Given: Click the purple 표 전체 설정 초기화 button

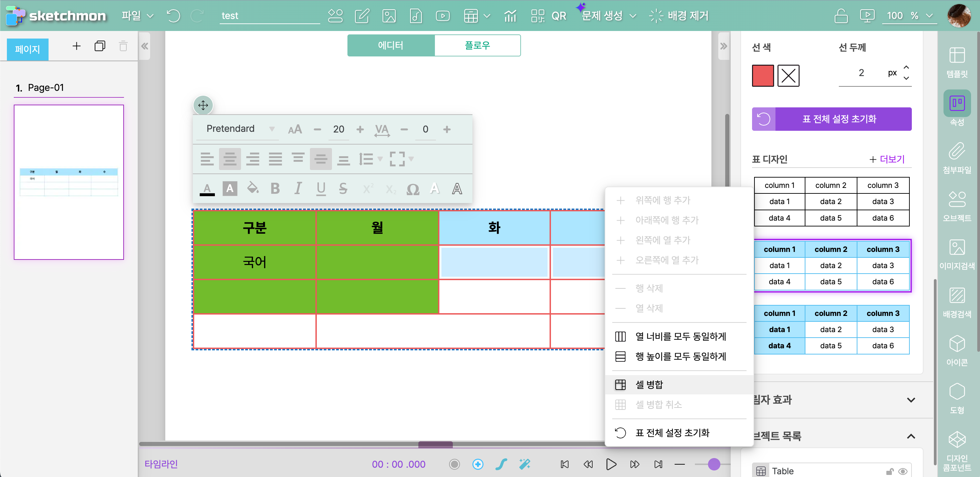Looking at the screenshot, I should (x=839, y=119).
